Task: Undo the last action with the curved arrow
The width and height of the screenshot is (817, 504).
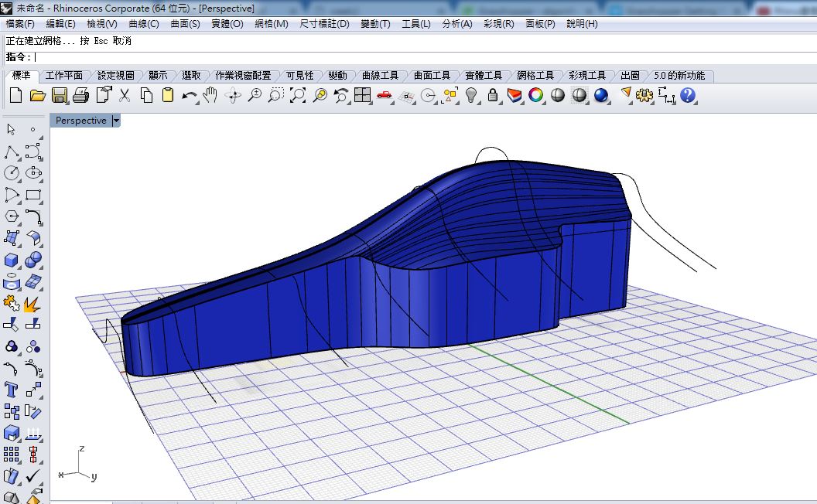Action: click(189, 96)
